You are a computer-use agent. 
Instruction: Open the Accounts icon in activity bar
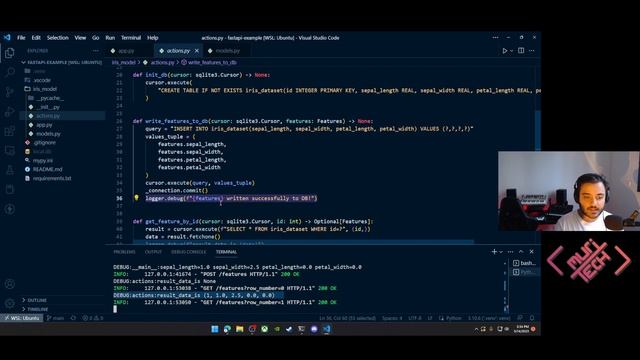click(9, 284)
